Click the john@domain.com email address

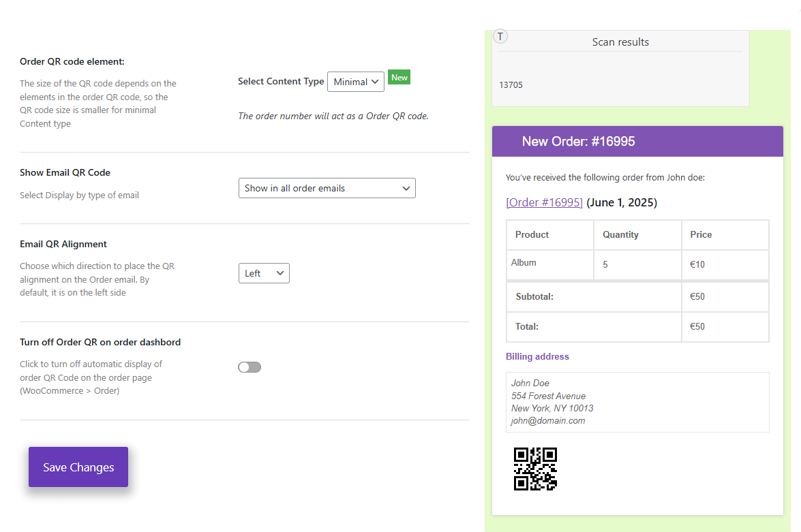[548, 421]
